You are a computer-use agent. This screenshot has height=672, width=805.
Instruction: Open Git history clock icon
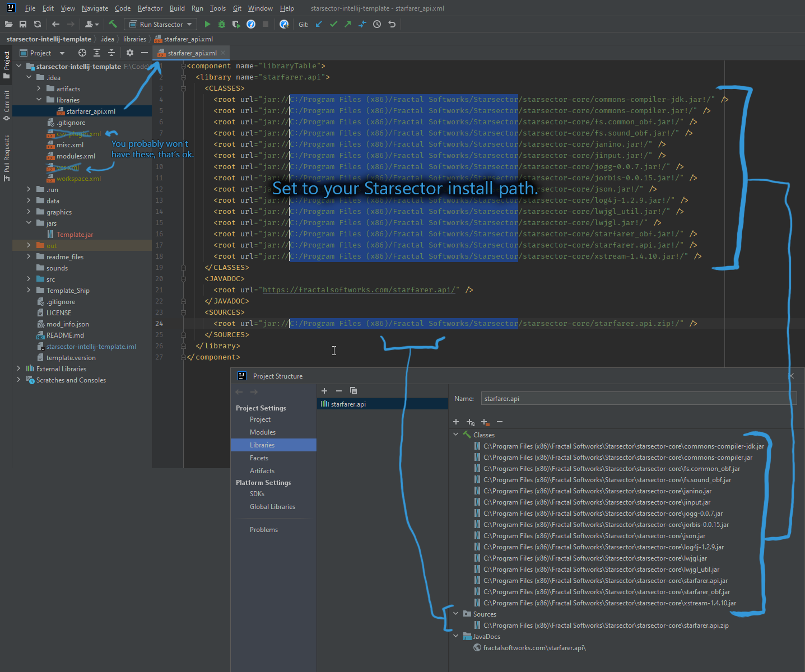point(377,24)
